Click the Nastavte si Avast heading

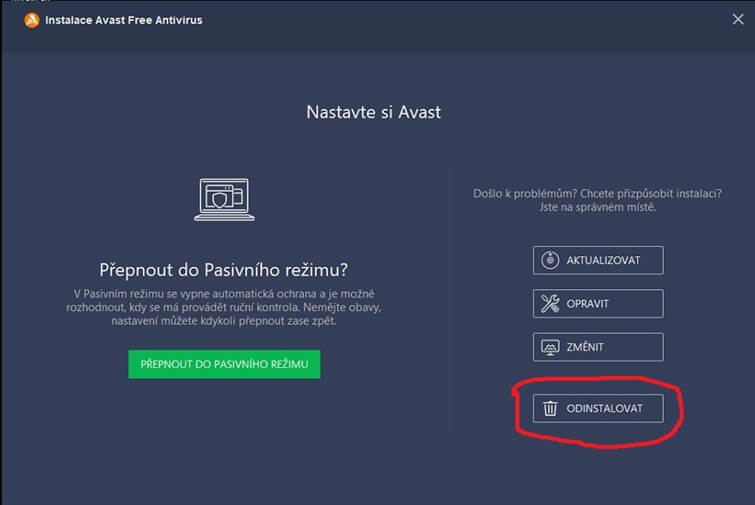(374, 112)
